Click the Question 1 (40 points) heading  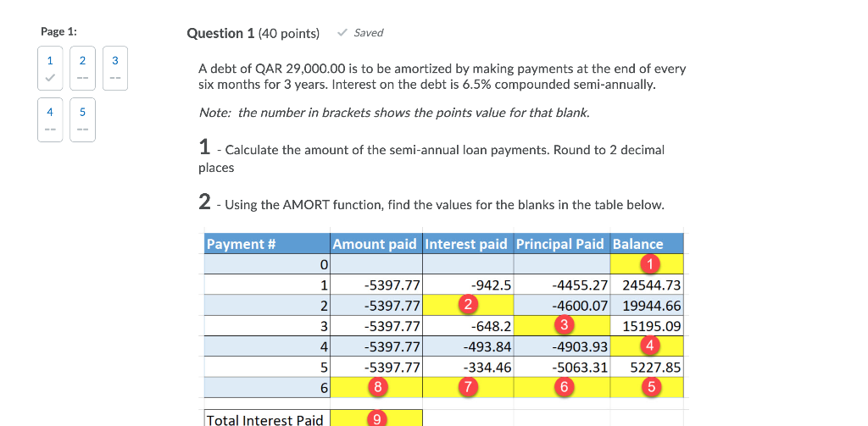tap(253, 34)
